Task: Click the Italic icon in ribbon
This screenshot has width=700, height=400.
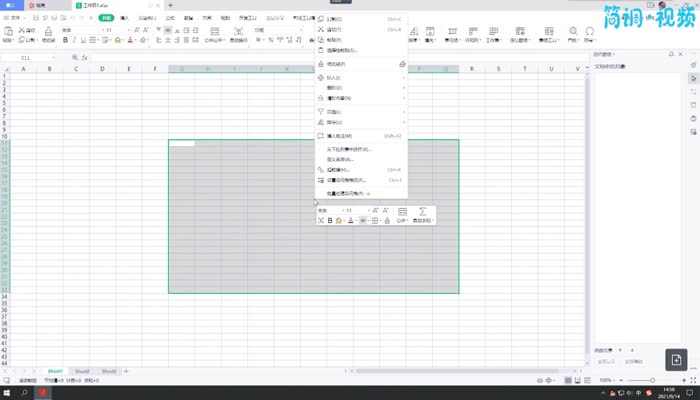Action: pos(76,40)
